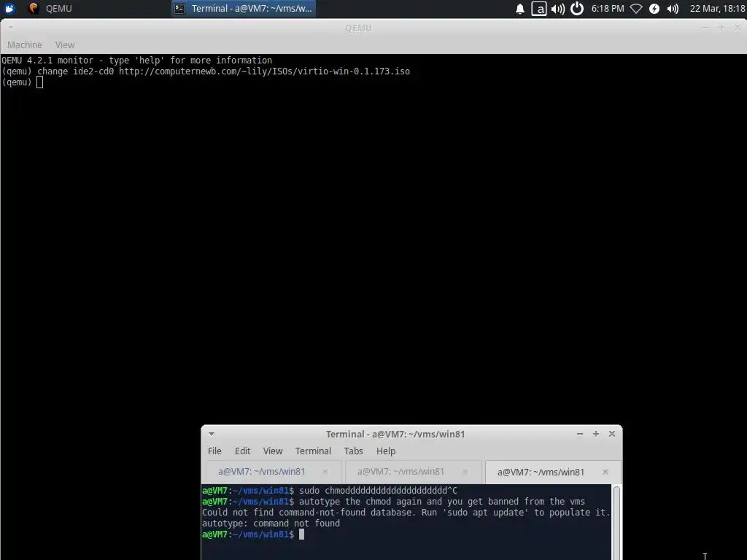Click the 'sudo chmod' command line text
Viewport: 747px width, 560px height.
379,491
